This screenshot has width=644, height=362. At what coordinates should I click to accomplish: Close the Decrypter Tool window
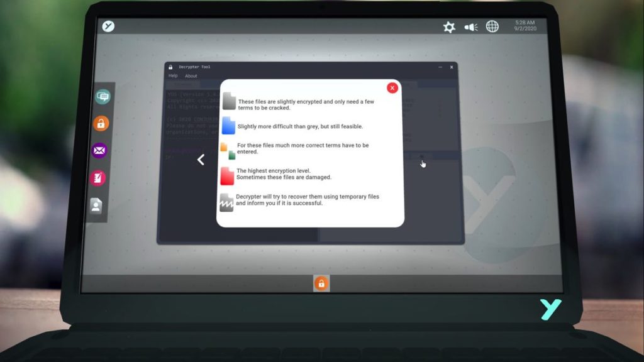coord(452,67)
